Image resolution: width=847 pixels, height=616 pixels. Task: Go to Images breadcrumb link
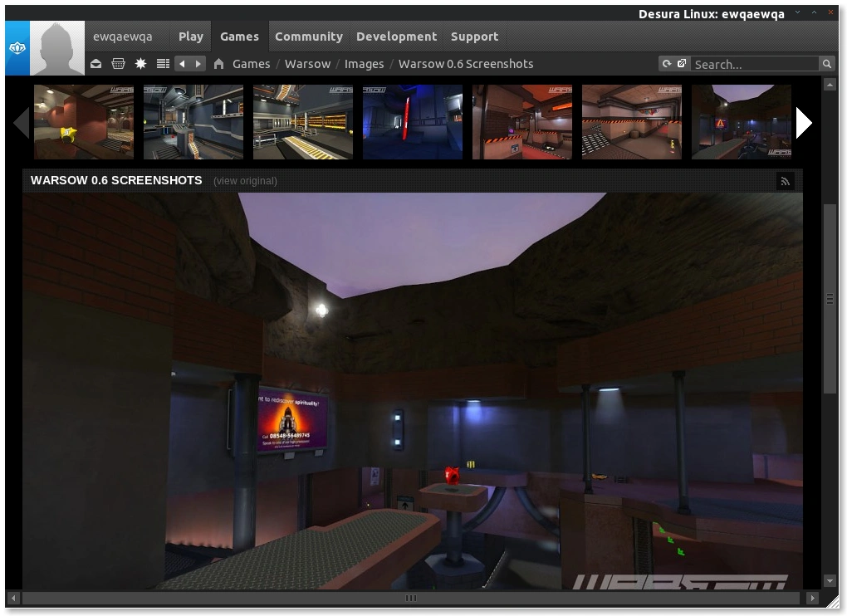(364, 64)
